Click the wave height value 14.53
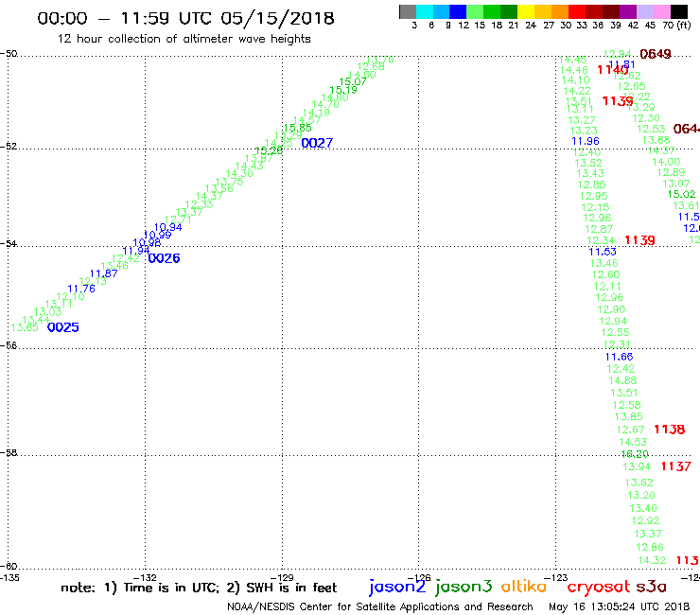Viewport: 700px width, 615px height. [x=633, y=442]
